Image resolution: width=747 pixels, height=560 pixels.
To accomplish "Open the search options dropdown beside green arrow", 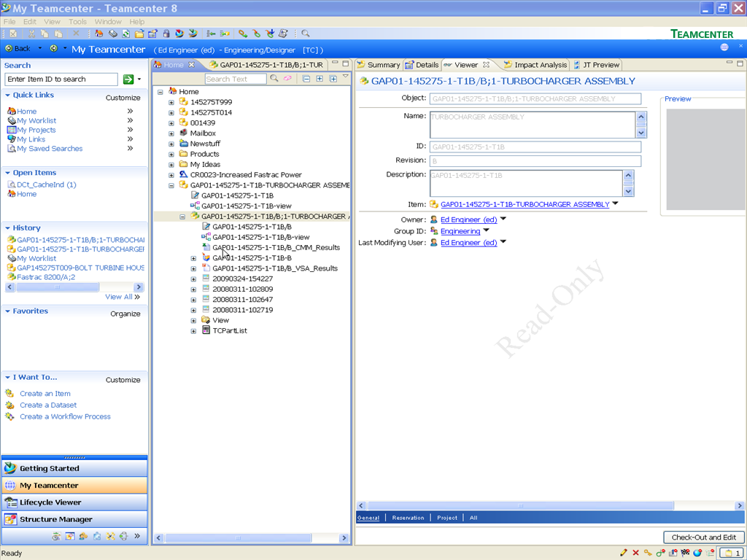I will (139, 79).
